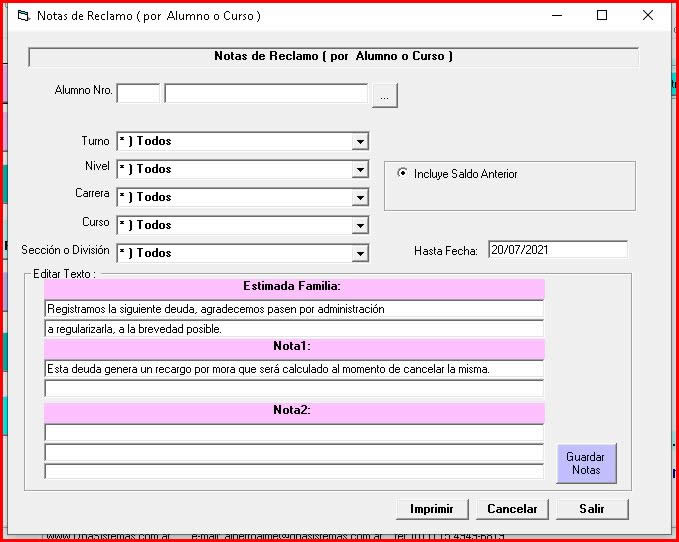The height and width of the screenshot is (542, 679).
Task: Expand the Nivel dropdown
Action: (360, 170)
